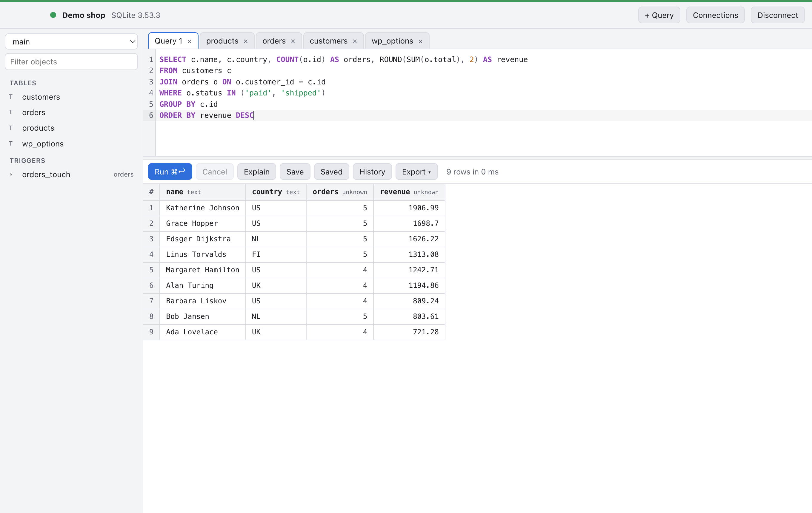Open the Saved queries list
812x513 pixels.
(331, 172)
